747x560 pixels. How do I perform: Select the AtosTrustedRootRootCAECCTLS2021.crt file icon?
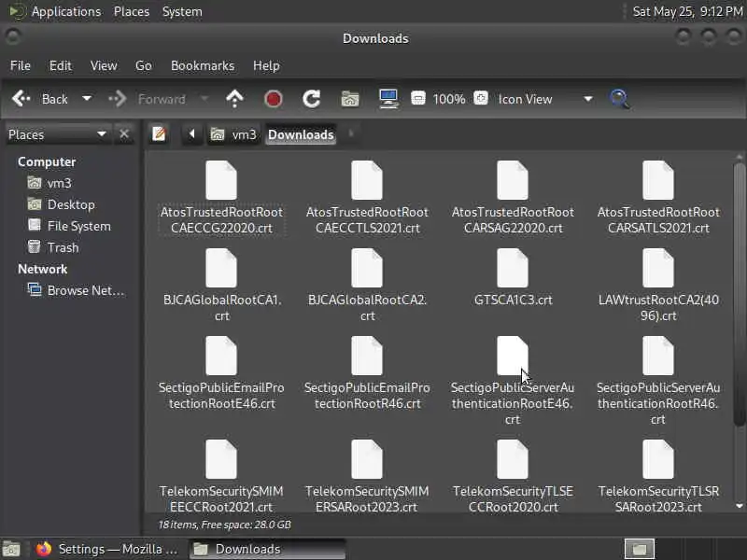[367, 180]
